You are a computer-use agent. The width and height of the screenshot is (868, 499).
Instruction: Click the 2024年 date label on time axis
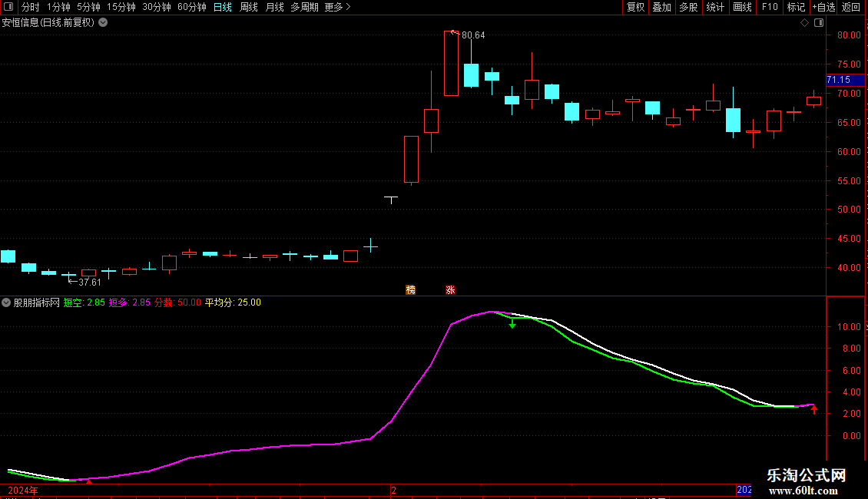[23, 491]
